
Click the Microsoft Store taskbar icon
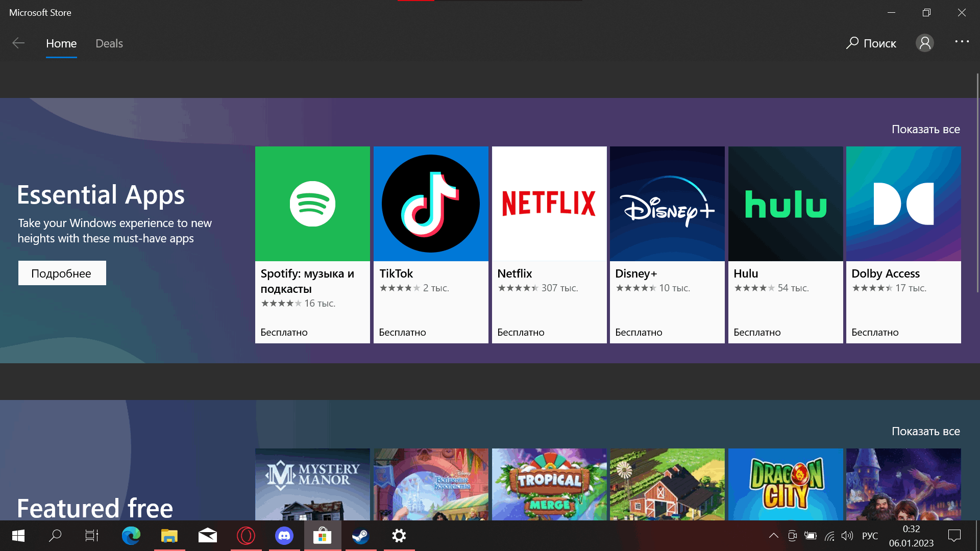pos(323,536)
